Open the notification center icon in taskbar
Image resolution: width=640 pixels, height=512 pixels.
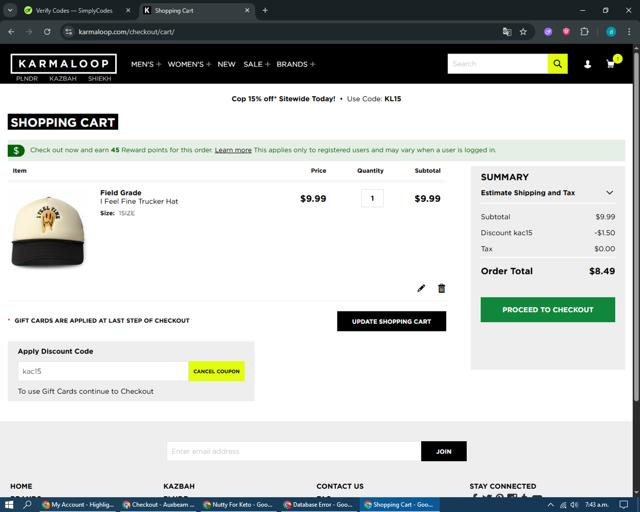click(623, 505)
